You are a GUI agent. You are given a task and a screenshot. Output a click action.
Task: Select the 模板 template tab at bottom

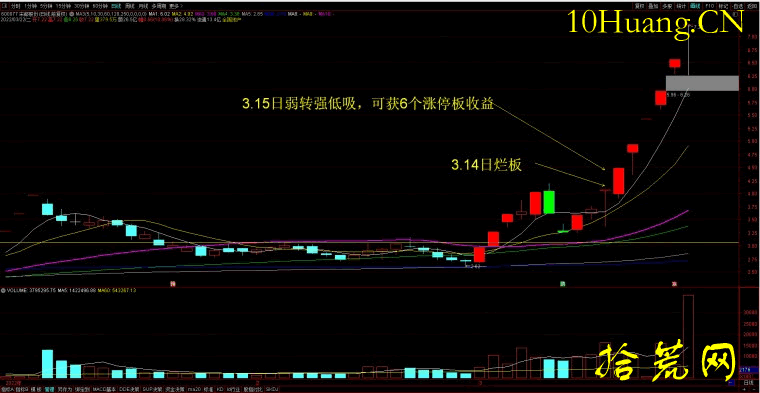point(36,389)
